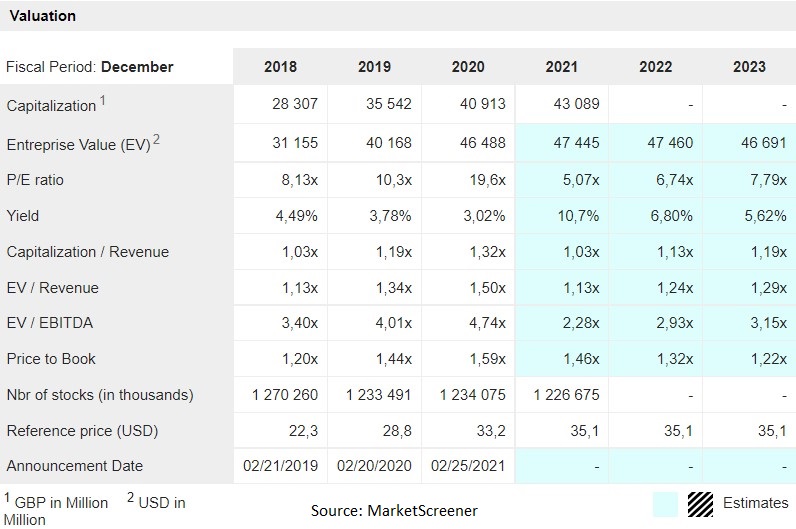Click the EV / EBITDA row label

[x=50, y=323]
